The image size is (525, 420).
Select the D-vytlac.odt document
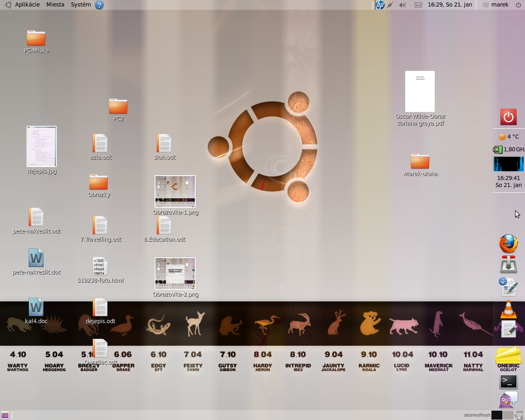click(100, 352)
